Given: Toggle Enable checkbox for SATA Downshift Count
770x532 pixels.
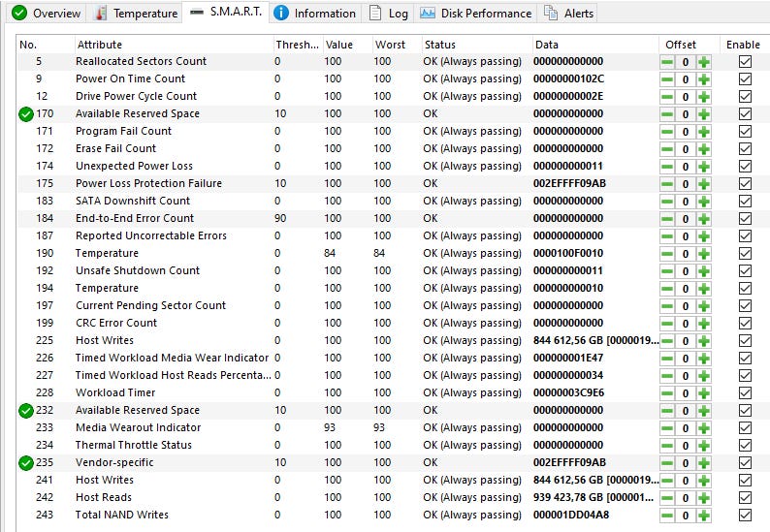Looking at the screenshot, I should pos(745,201).
